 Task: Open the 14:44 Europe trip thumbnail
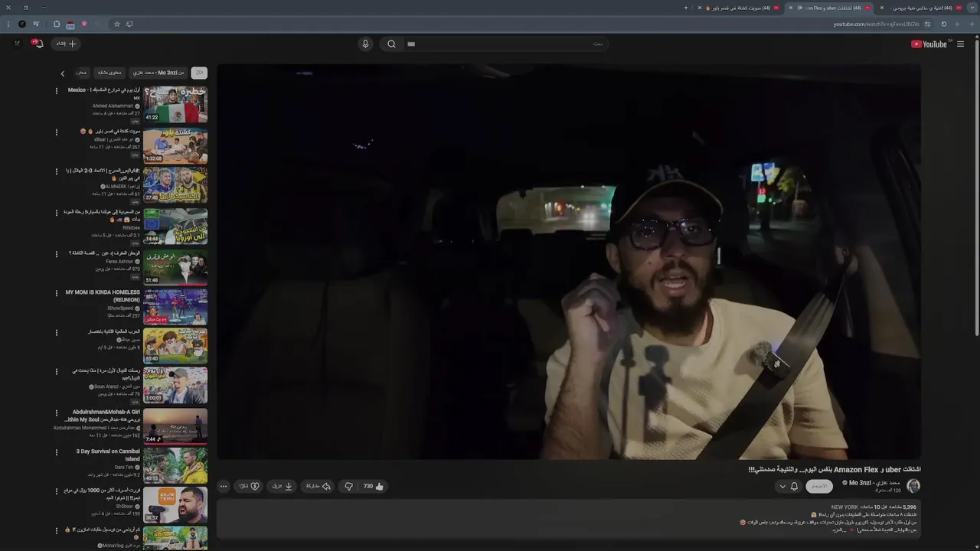coord(175,227)
